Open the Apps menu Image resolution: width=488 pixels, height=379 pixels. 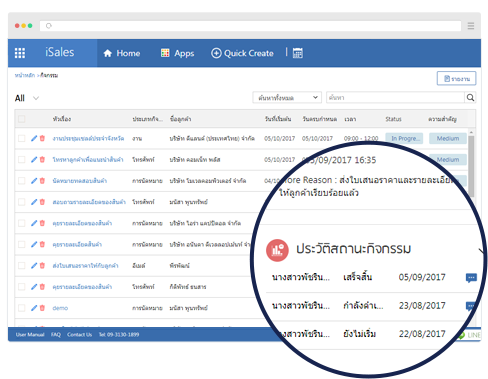tap(177, 53)
